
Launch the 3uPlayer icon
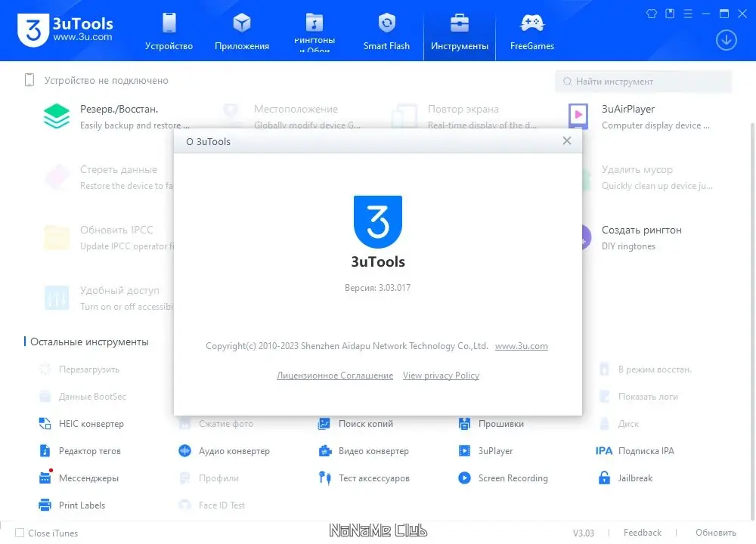464,450
